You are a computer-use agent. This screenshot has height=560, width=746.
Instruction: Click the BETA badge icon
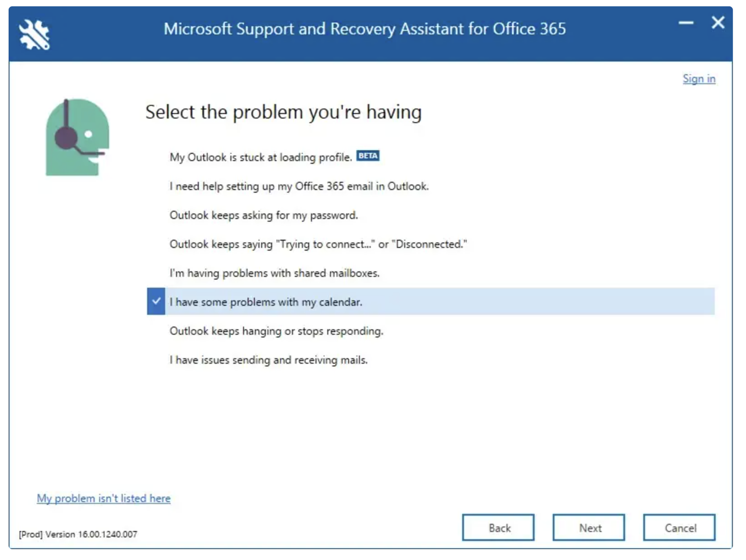368,156
